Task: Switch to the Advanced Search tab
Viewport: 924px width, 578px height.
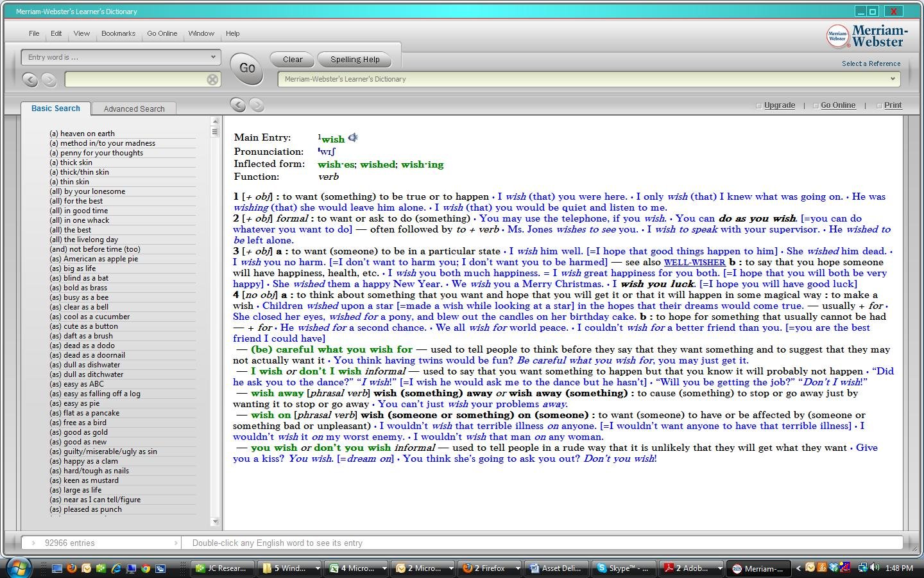Action: click(x=134, y=109)
